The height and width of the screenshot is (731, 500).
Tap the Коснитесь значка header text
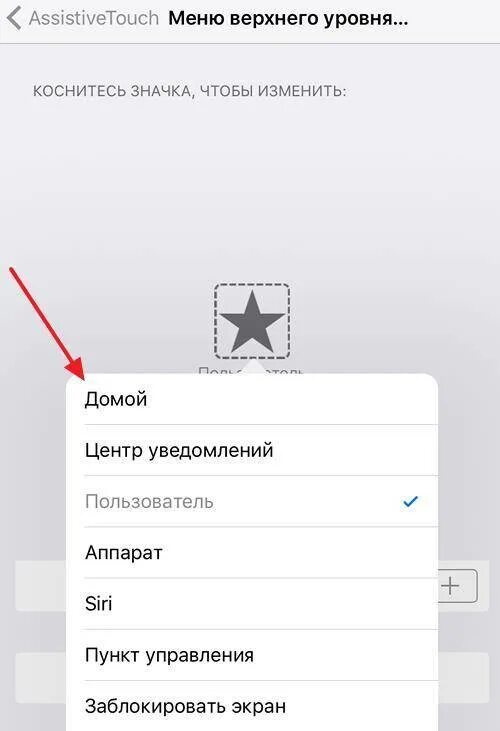(190, 91)
